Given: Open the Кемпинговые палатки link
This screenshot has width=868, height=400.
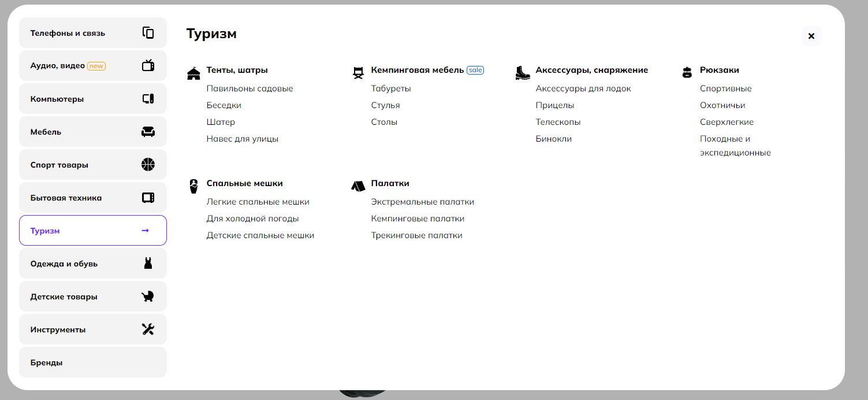Looking at the screenshot, I should (x=418, y=218).
